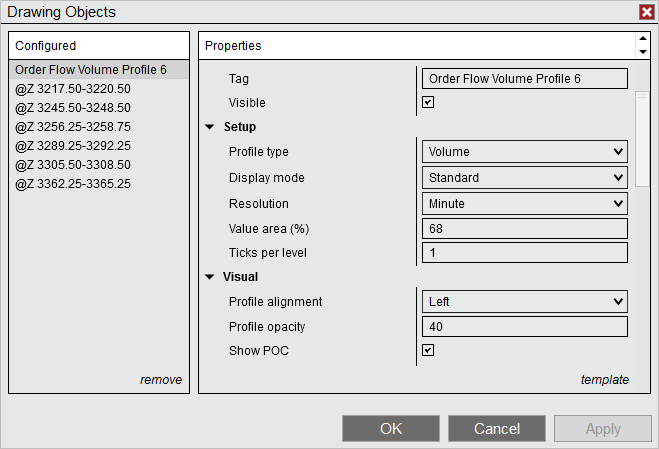Select Order Flow Volume Profile 6 item
This screenshot has width=659, height=449.
(x=91, y=70)
